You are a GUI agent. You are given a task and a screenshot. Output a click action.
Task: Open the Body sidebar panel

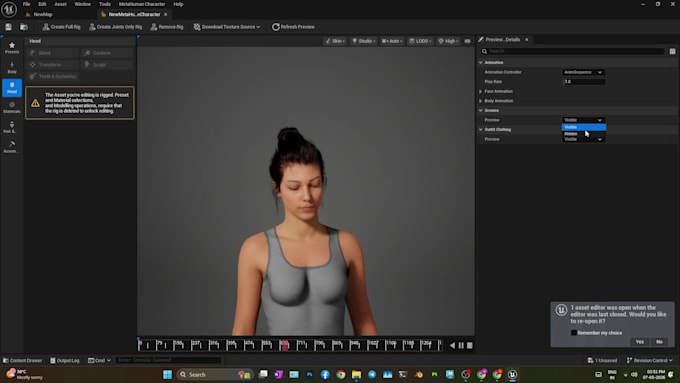coord(12,68)
